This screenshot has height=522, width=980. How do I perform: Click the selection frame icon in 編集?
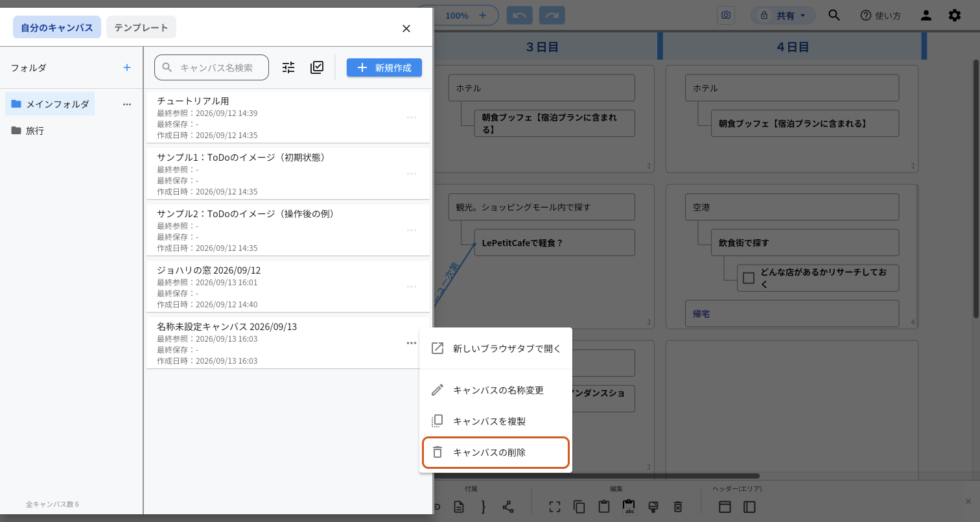click(555, 507)
